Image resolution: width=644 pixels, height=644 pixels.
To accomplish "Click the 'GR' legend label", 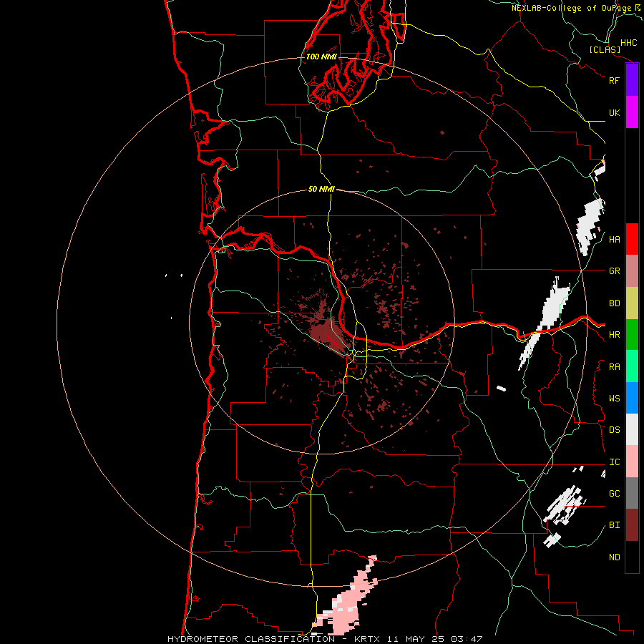I will tap(614, 271).
